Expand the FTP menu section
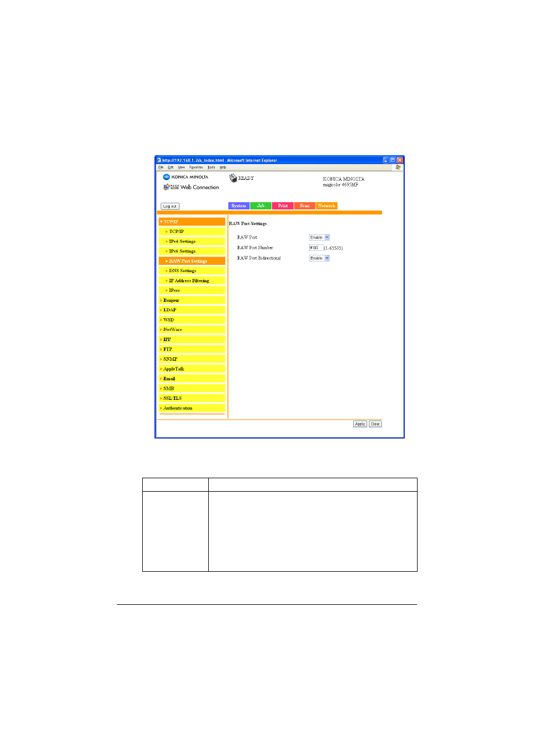Screen dimensions: 534x756 (x=192, y=349)
